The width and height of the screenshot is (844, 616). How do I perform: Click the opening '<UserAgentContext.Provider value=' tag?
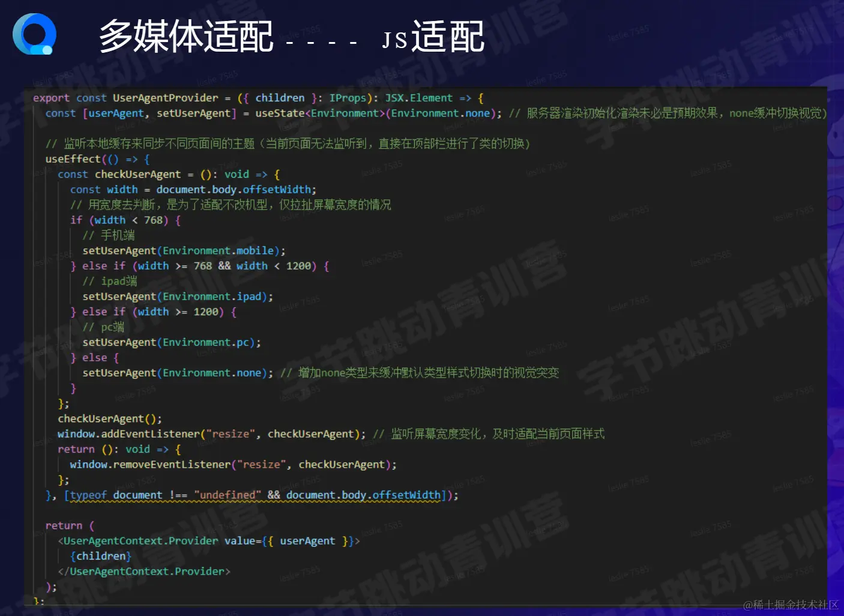[209, 541]
